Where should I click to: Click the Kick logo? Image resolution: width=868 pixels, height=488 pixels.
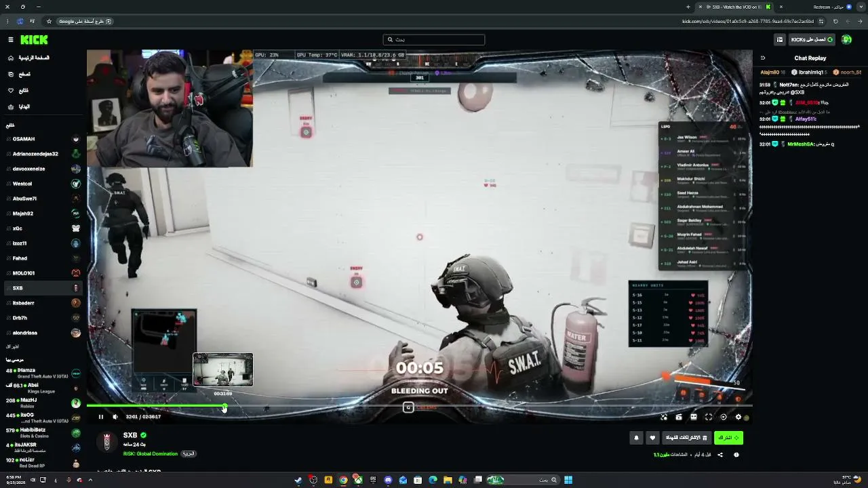point(34,40)
